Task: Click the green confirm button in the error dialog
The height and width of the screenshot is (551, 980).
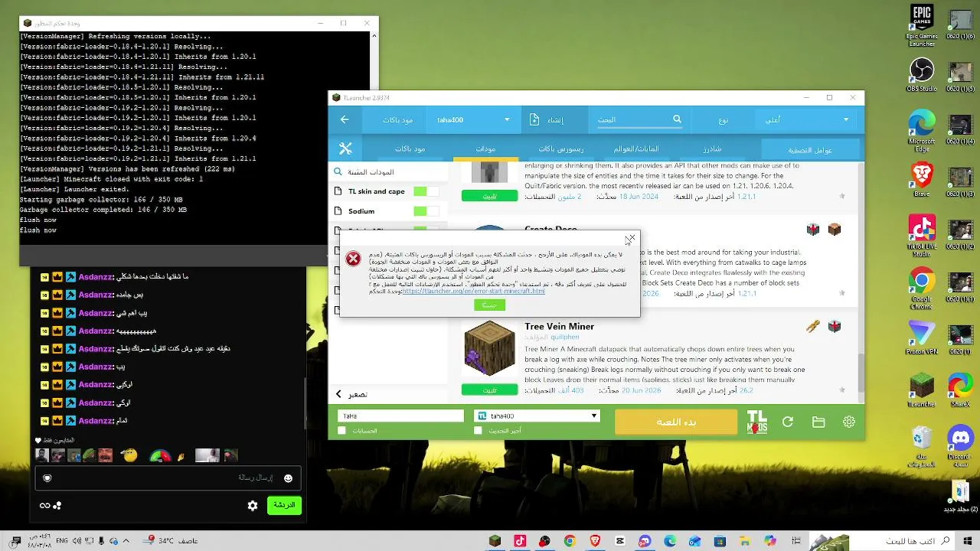Action: pyautogui.click(x=489, y=305)
